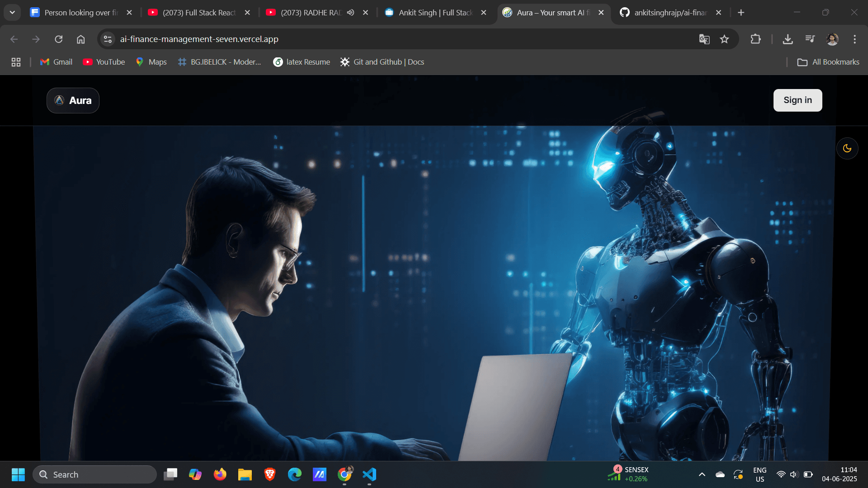The height and width of the screenshot is (488, 868).
Task: Show hidden system tray icons chevron
Action: coord(702,474)
